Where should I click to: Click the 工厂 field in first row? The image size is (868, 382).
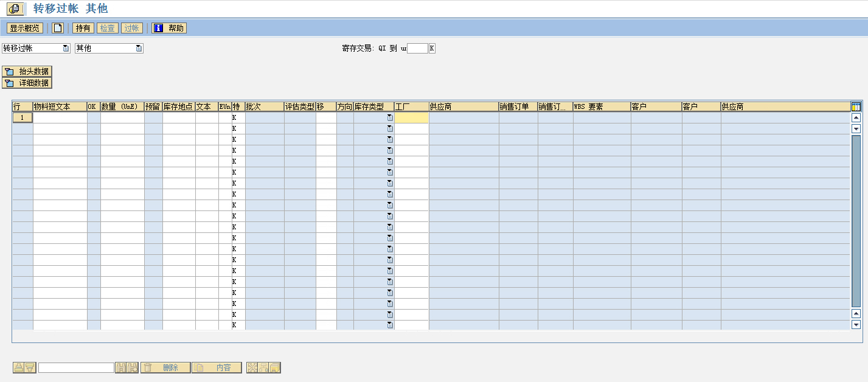[x=411, y=118]
